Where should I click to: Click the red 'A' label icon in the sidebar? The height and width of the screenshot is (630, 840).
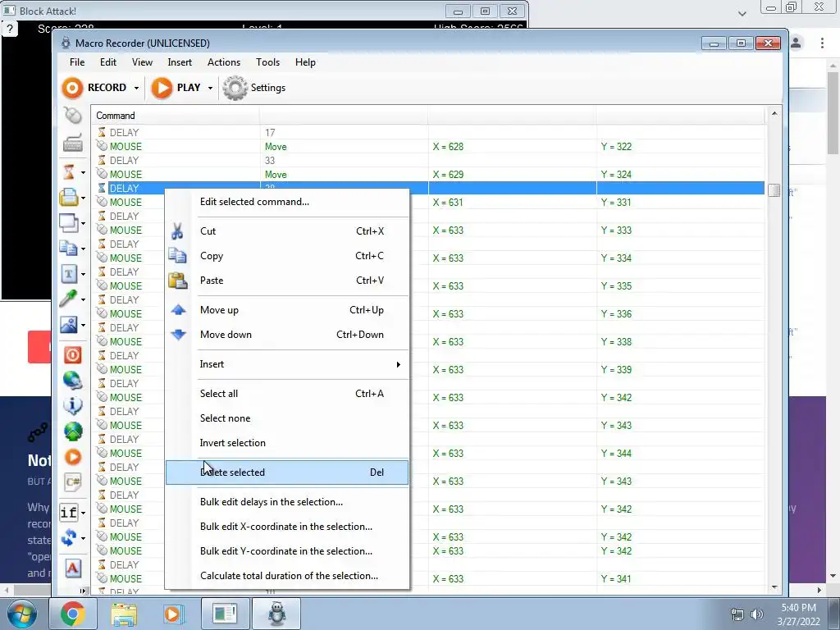tap(73, 568)
